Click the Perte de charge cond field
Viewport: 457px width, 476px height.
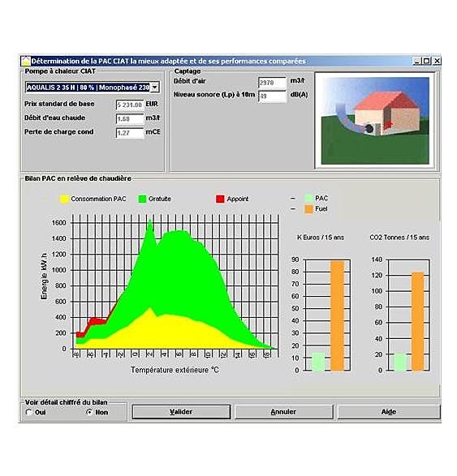[x=130, y=133]
